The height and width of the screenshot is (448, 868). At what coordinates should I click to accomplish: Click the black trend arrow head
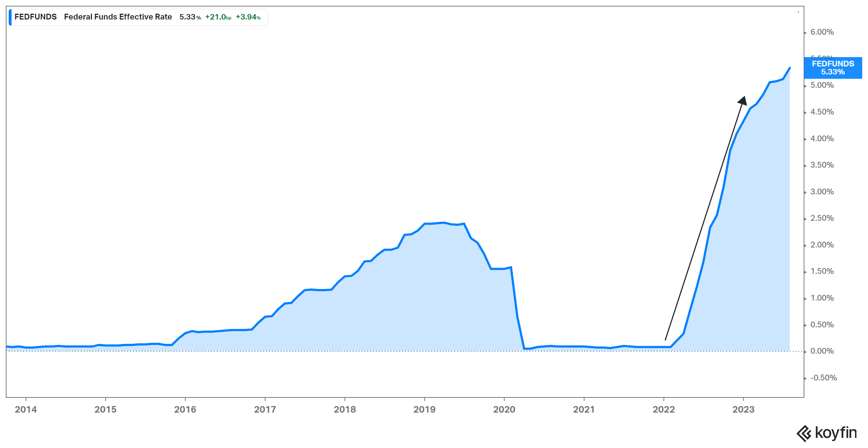(x=743, y=101)
